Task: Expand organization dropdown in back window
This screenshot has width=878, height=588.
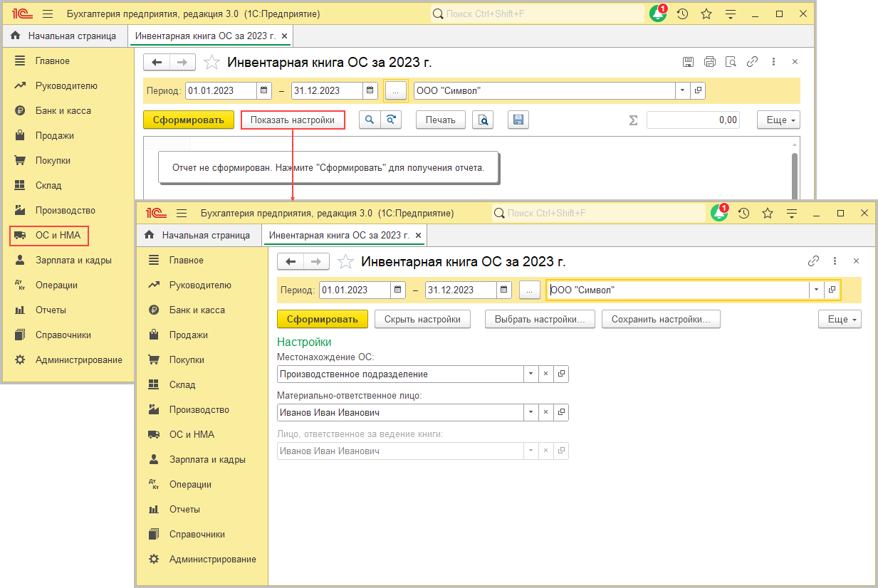Action: [x=683, y=90]
